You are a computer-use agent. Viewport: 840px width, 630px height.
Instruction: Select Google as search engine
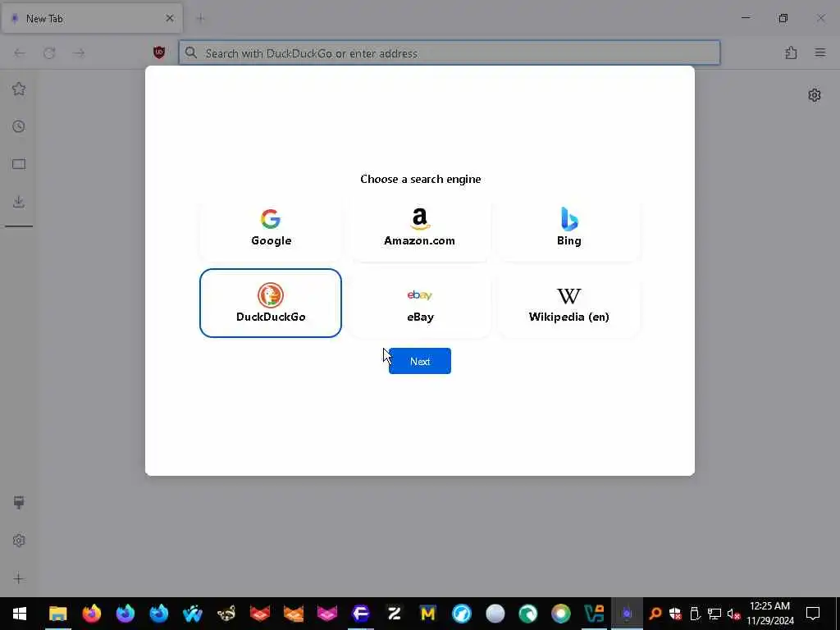pyautogui.click(x=271, y=227)
